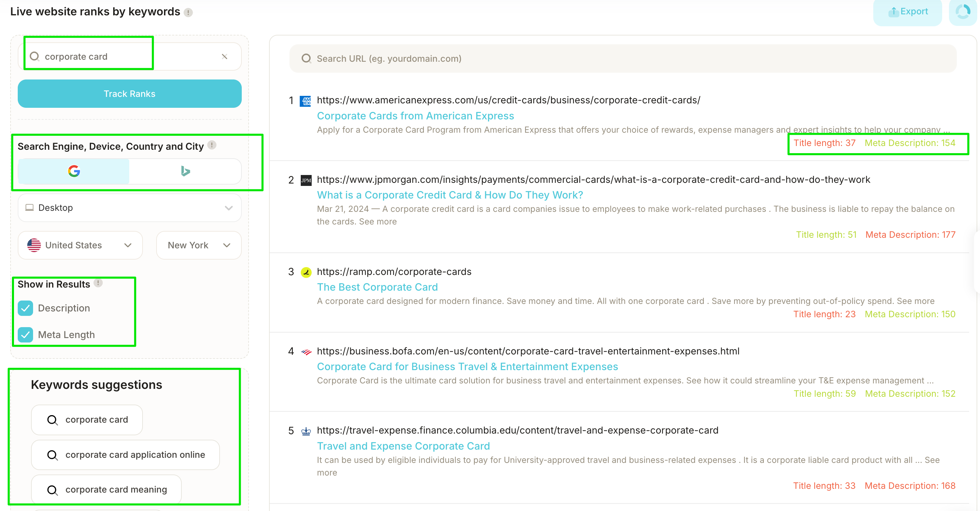
Task: Click 'Title length: 23' text
Action: click(825, 314)
